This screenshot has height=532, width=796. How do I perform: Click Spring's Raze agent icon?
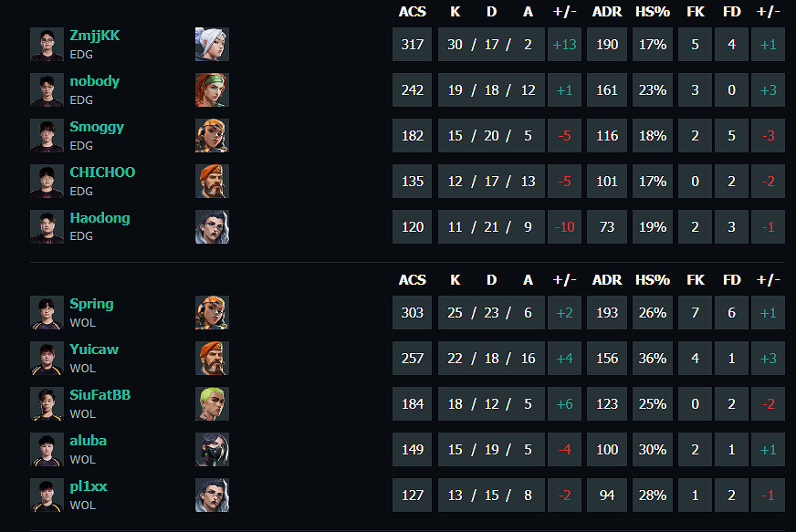[212, 312]
